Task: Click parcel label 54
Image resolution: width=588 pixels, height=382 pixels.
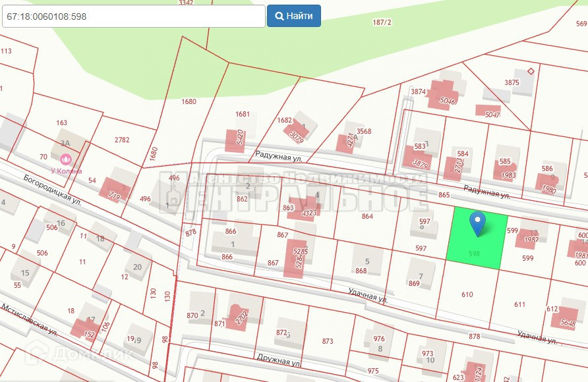Action: 92,180
